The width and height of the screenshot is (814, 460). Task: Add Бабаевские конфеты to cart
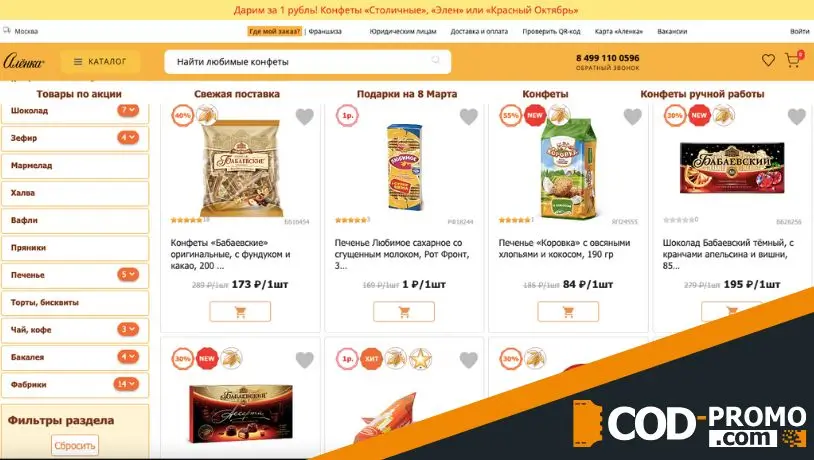pos(240,312)
